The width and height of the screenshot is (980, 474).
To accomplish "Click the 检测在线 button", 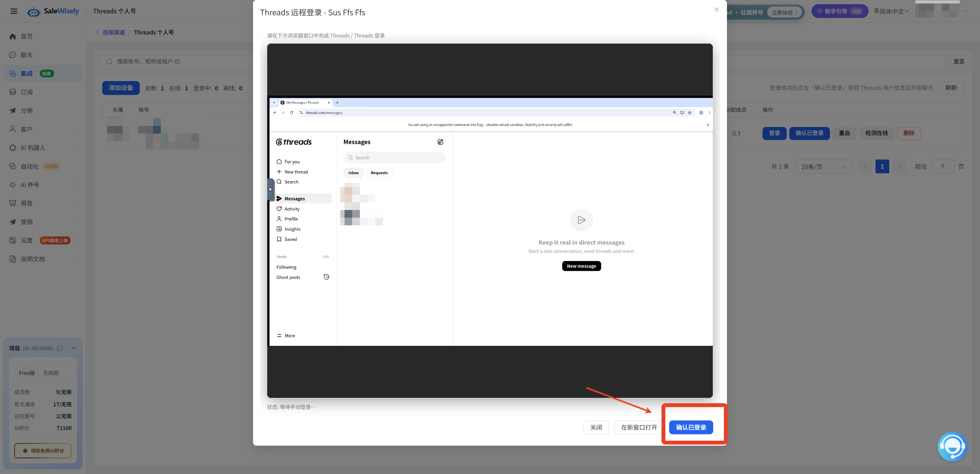I will 877,133.
